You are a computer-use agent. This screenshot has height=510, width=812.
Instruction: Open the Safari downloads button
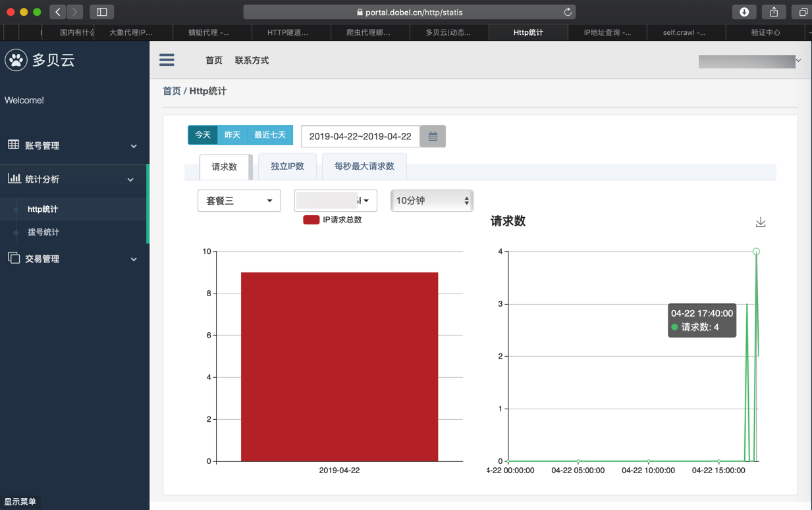pos(744,12)
